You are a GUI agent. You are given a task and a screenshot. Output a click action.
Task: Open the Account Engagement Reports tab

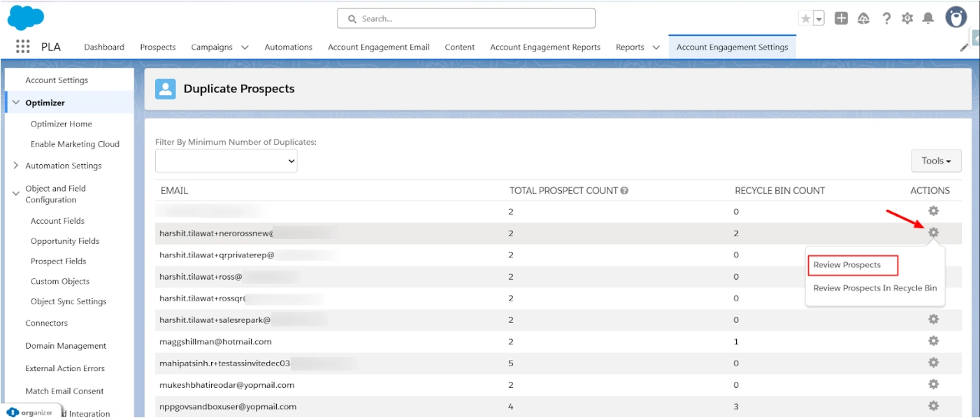point(545,48)
